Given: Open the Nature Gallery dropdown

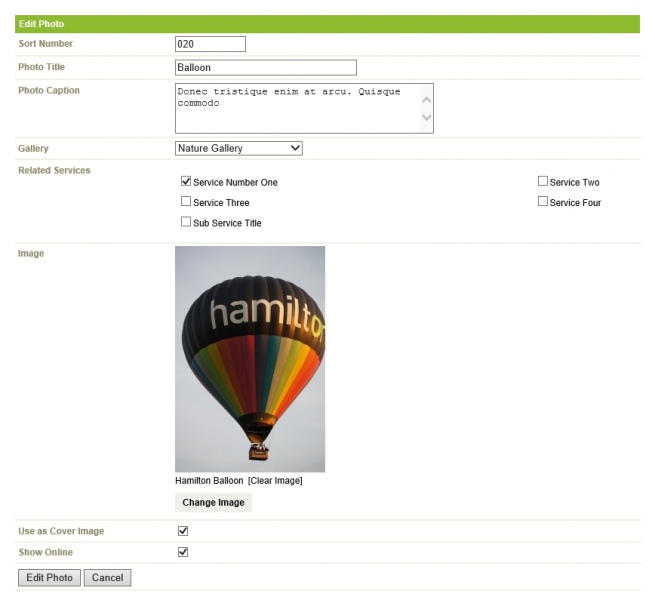Looking at the screenshot, I should (239, 148).
